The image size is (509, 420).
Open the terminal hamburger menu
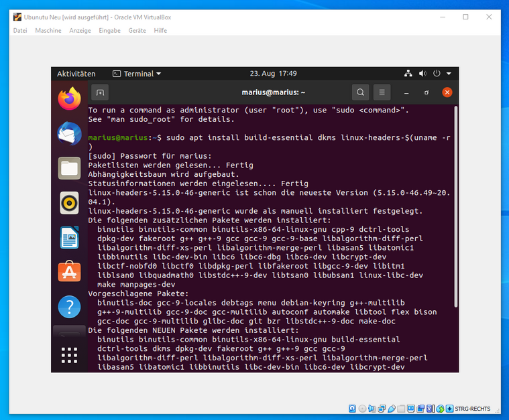(382, 92)
